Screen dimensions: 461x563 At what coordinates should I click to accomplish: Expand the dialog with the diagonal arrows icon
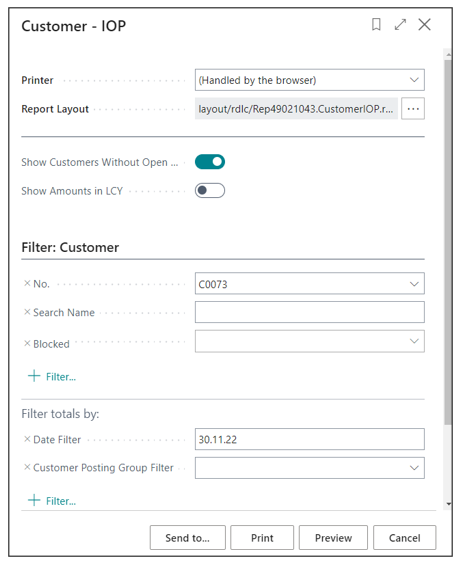(x=400, y=25)
